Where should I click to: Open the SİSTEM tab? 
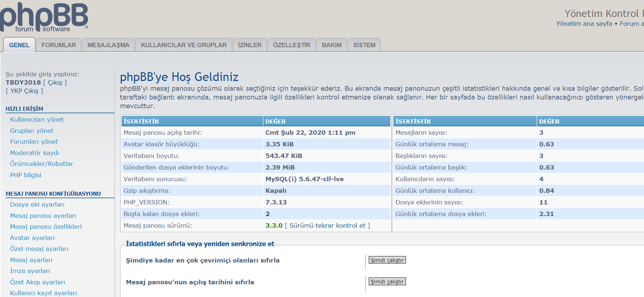click(364, 45)
